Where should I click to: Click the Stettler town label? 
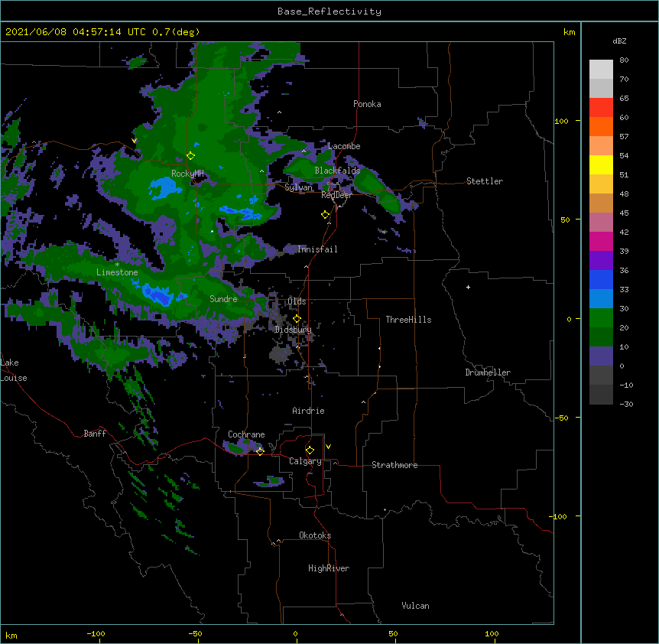[484, 181]
